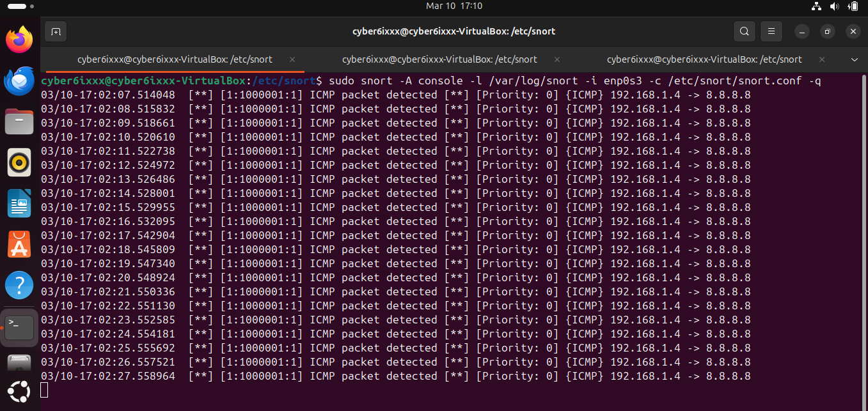Click the volume icon in top bar
The image size is (868, 411).
tap(834, 6)
